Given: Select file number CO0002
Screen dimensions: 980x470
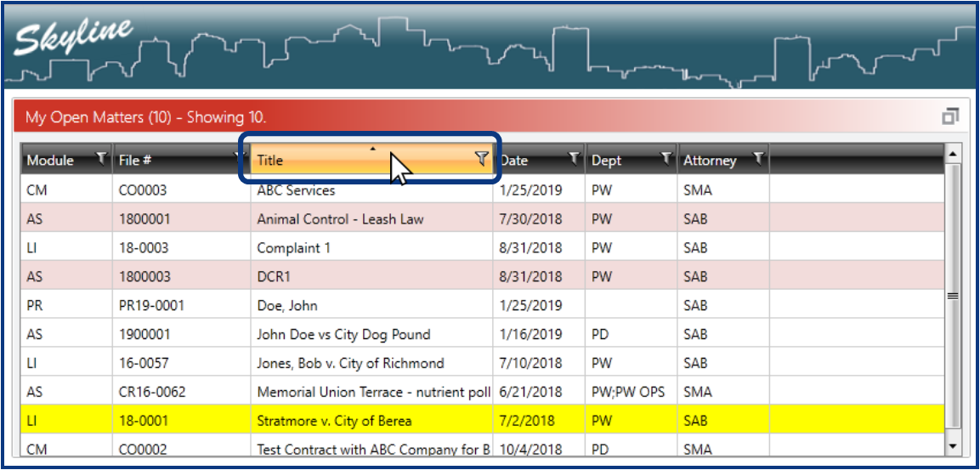Looking at the screenshot, I should 143,450.
